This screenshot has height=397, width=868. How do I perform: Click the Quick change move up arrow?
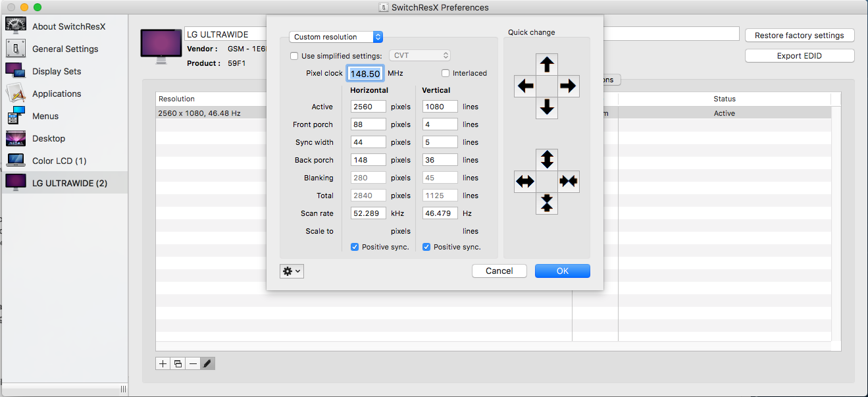coord(547,65)
